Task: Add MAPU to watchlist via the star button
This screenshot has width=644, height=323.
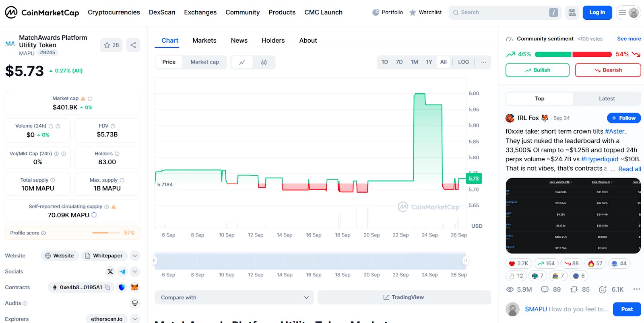Action: click(x=111, y=45)
